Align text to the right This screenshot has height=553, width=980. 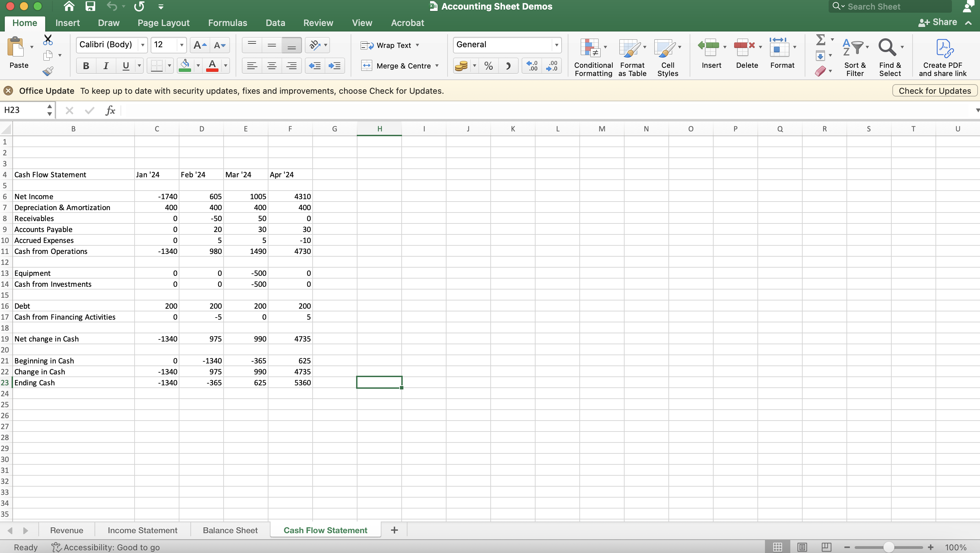click(291, 66)
